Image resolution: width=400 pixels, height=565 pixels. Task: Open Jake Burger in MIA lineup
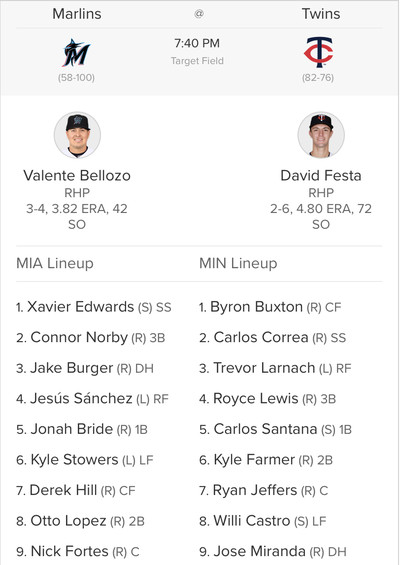[71, 368]
